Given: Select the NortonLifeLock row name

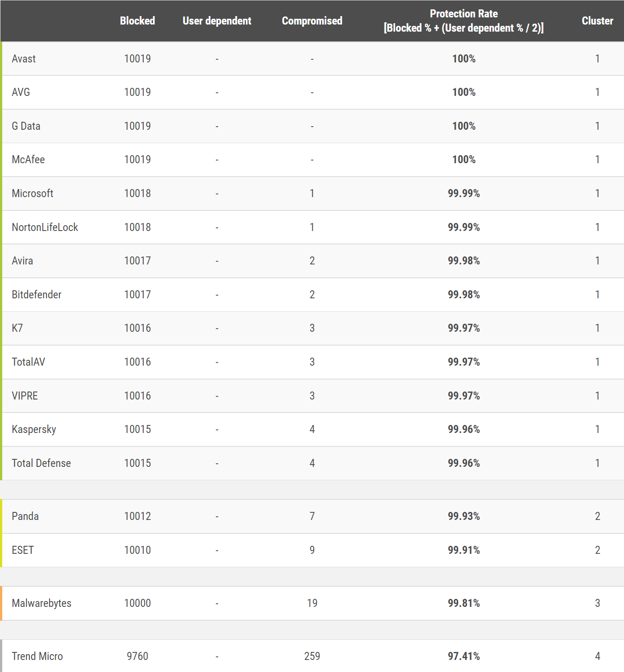Looking at the screenshot, I should [x=45, y=227].
